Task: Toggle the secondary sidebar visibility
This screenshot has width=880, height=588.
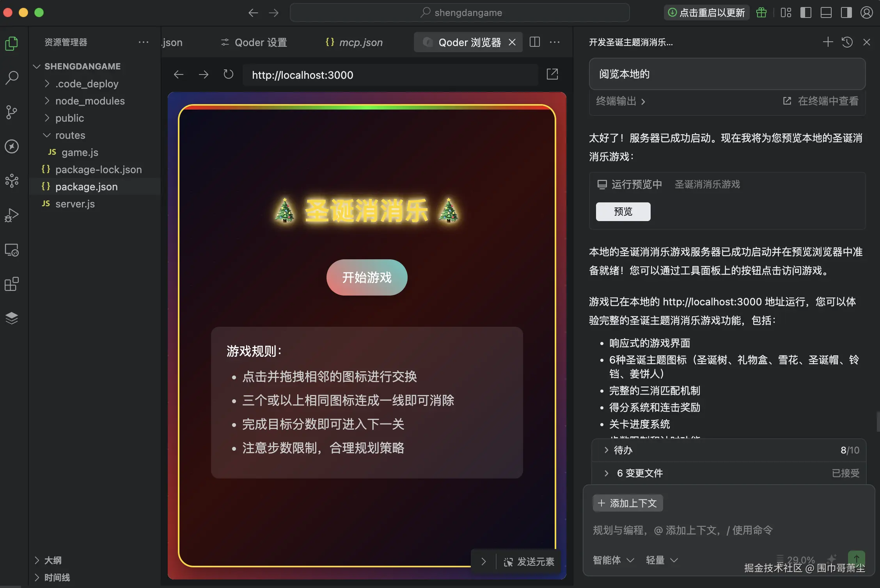Action: [846, 12]
